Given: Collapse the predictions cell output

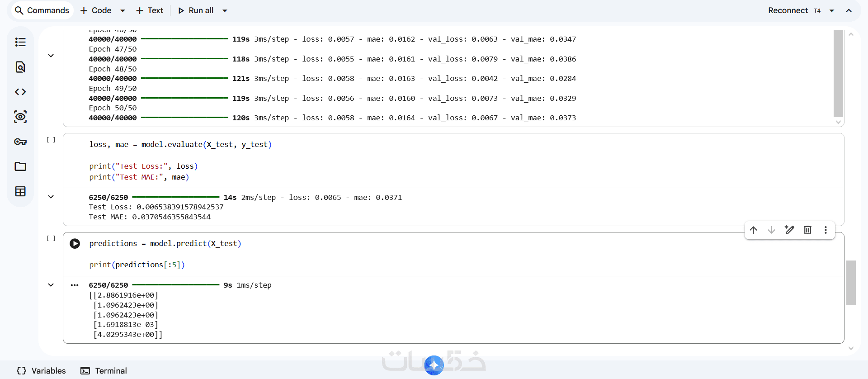Looking at the screenshot, I should [51, 285].
